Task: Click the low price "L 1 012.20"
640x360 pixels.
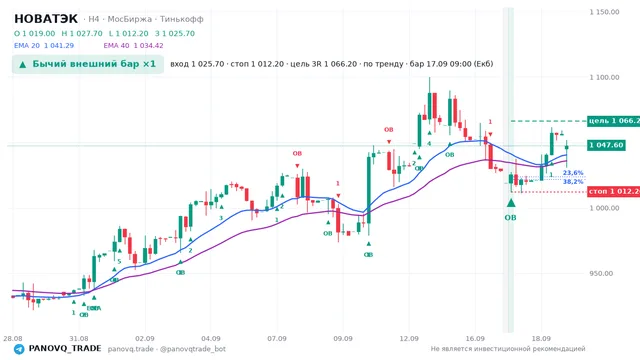Action: pyautogui.click(x=129, y=33)
